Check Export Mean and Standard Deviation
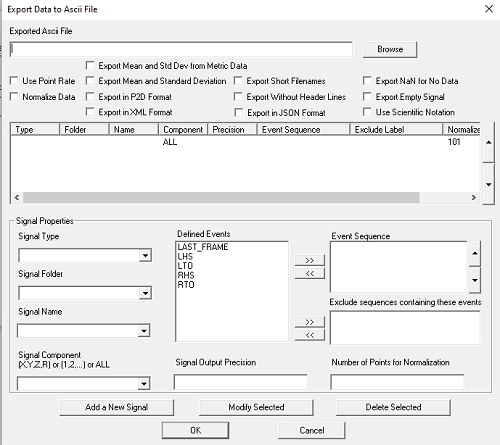 click(x=90, y=81)
